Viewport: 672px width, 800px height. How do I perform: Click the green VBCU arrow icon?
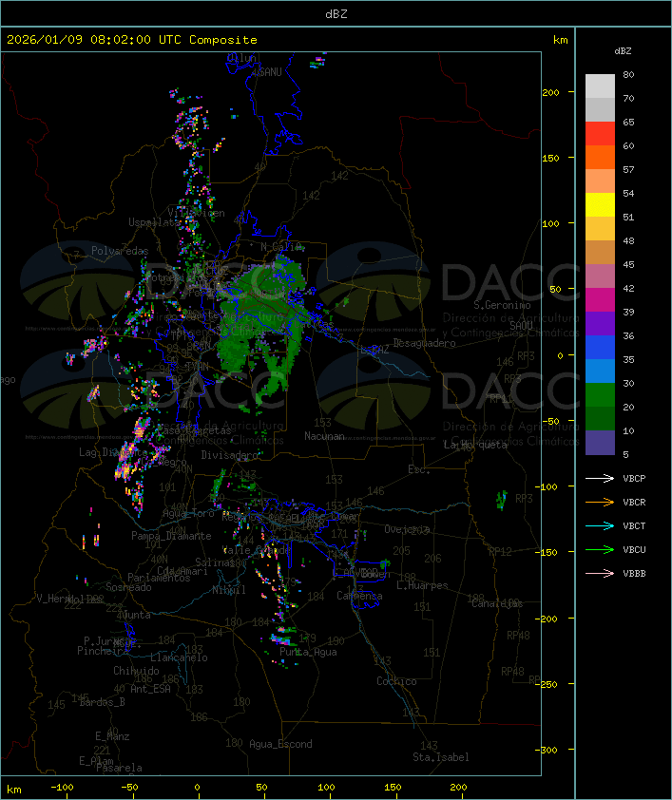(x=600, y=550)
